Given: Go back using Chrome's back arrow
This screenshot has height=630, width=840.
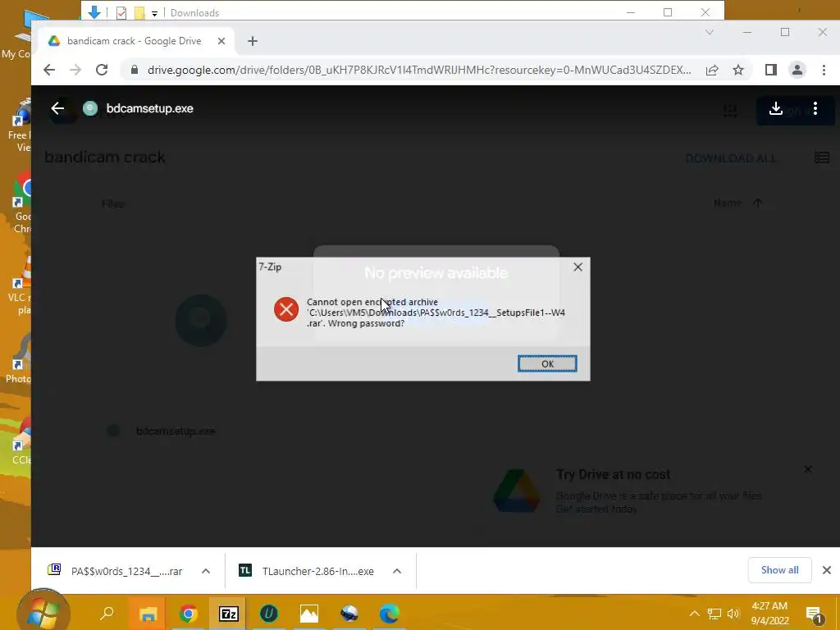Looking at the screenshot, I should 49,70.
